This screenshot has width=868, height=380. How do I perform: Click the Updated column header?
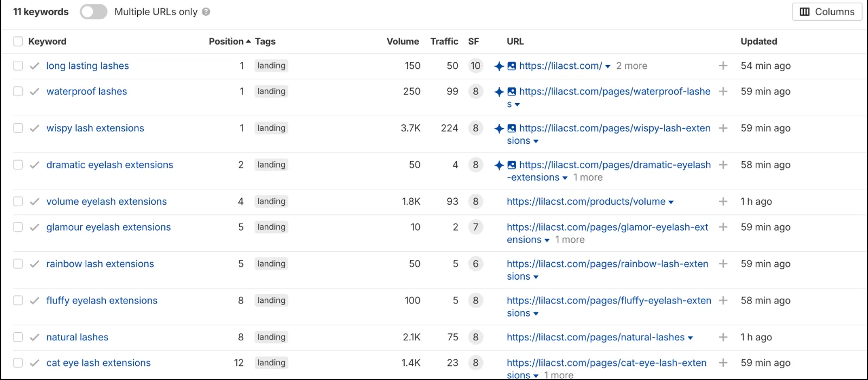pos(759,41)
